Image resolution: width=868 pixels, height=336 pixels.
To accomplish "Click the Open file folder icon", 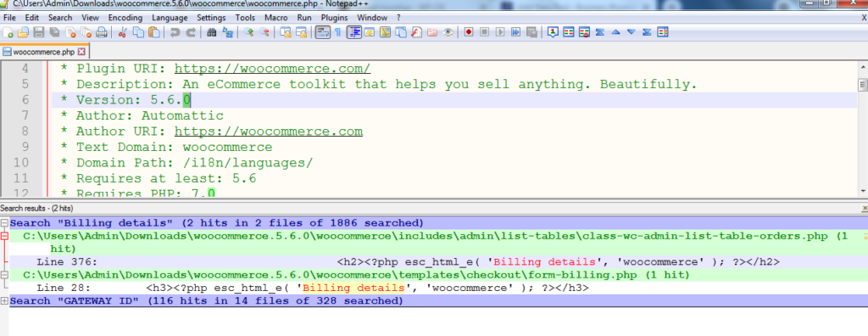I will (x=23, y=32).
